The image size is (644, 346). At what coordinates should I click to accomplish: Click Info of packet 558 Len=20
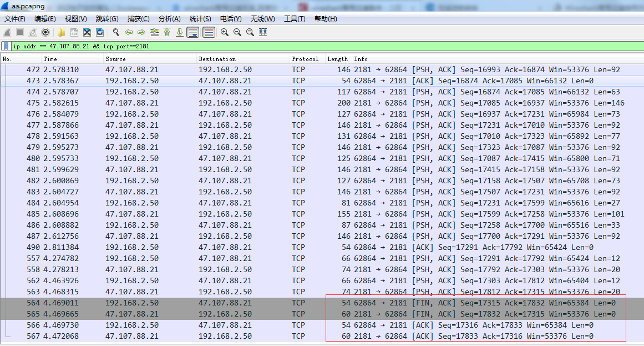pyautogui.click(x=486, y=269)
